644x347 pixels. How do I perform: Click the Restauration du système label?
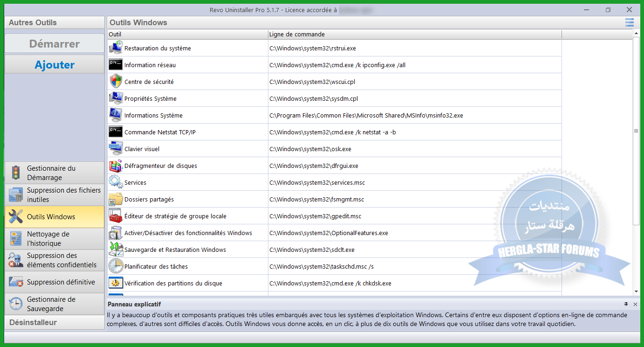(x=158, y=49)
